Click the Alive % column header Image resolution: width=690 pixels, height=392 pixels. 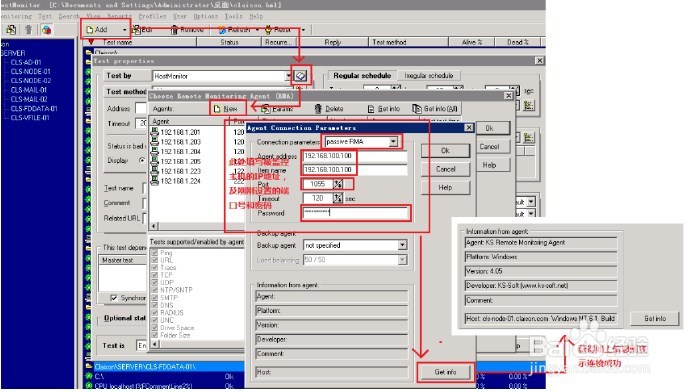coord(472,42)
